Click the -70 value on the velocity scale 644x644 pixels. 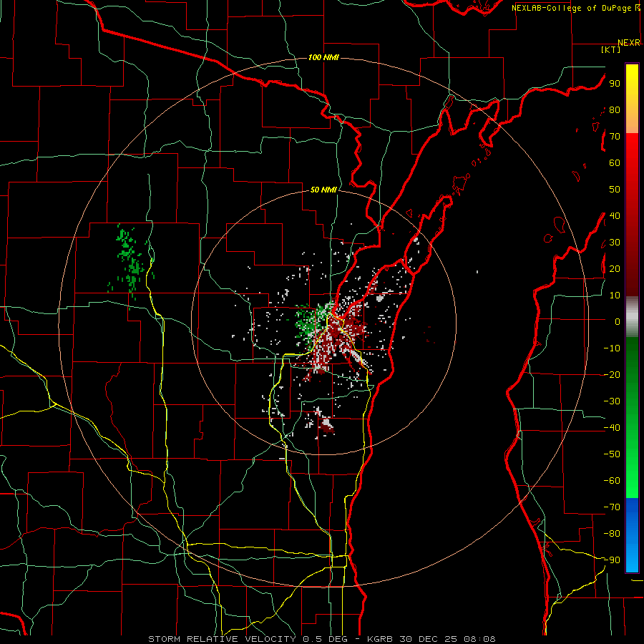pyautogui.click(x=612, y=507)
